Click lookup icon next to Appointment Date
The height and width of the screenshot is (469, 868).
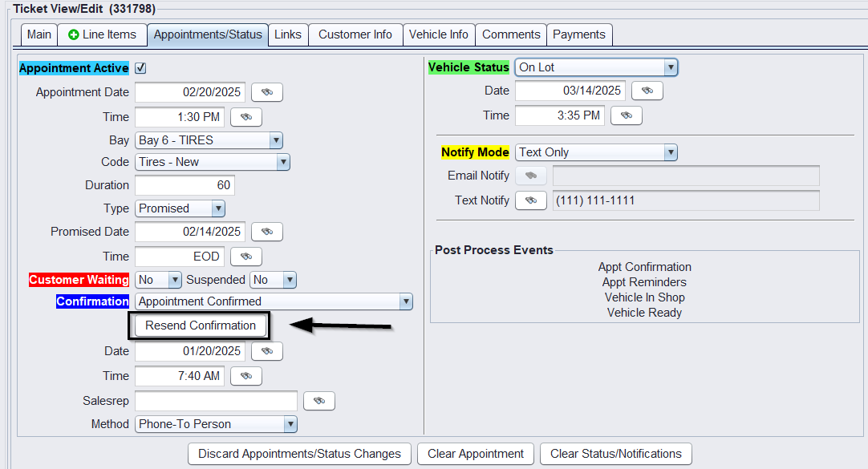click(267, 92)
